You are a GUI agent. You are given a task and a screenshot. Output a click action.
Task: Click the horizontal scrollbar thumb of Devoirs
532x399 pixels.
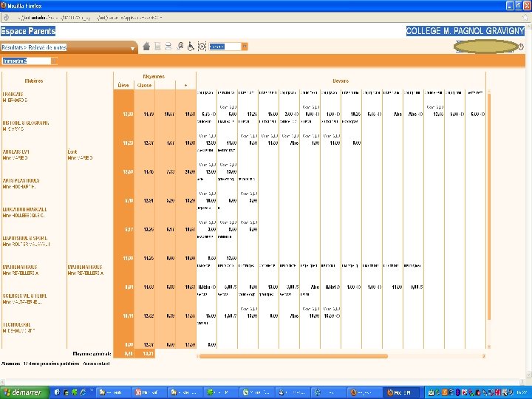[293, 356]
